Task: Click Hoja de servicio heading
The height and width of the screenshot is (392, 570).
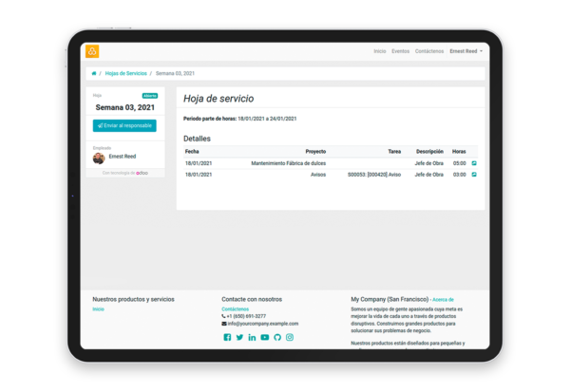Action: tap(218, 99)
